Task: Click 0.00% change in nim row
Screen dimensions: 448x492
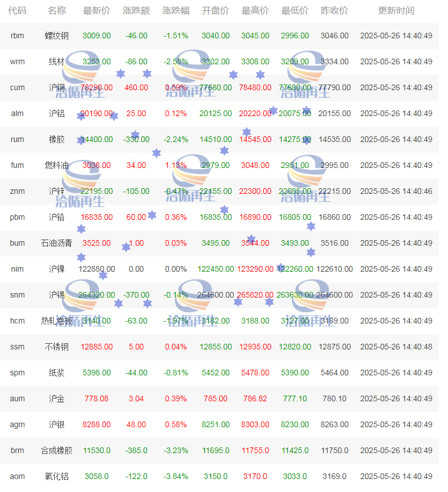Action: tap(176, 269)
